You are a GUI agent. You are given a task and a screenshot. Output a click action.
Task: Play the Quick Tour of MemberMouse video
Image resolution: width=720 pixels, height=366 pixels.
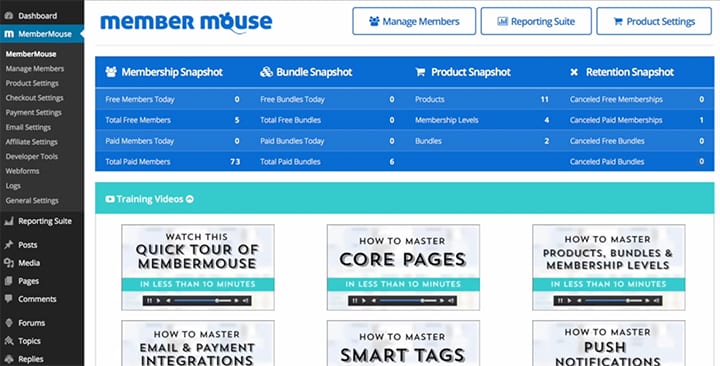pyautogui.click(x=198, y=267)
